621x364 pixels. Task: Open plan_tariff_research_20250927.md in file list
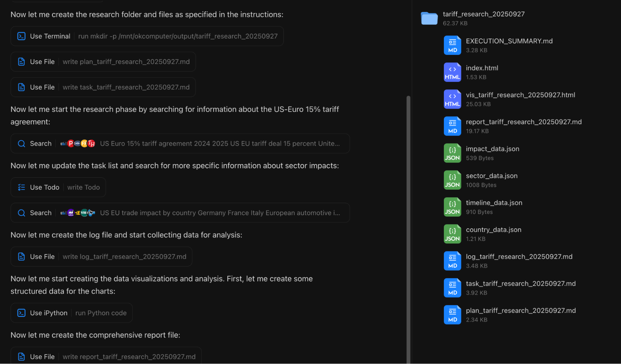coord(521,311)
